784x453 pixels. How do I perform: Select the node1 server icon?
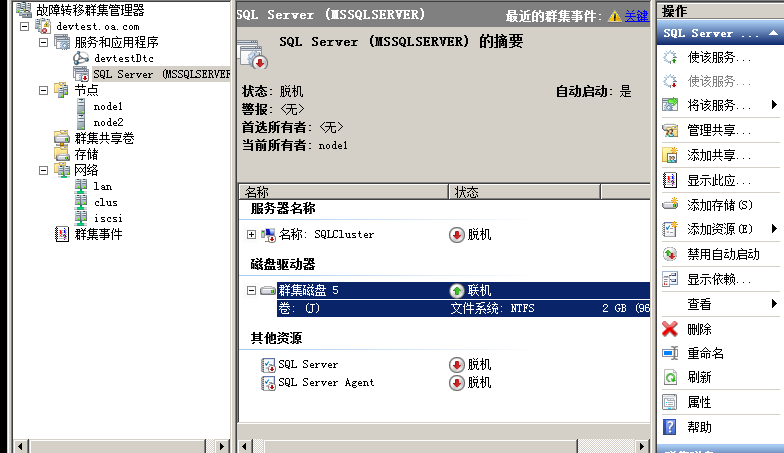(81, 106)
